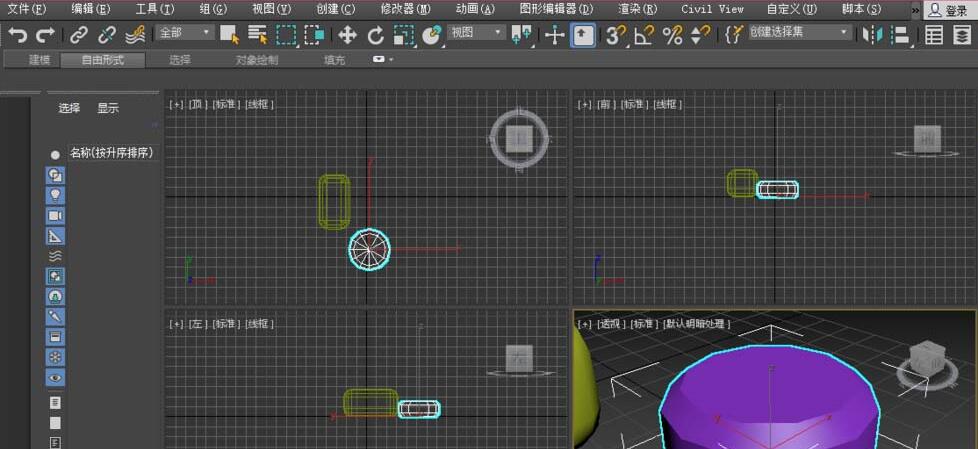Toggle the Scene Explorer icon

point(934,36)
